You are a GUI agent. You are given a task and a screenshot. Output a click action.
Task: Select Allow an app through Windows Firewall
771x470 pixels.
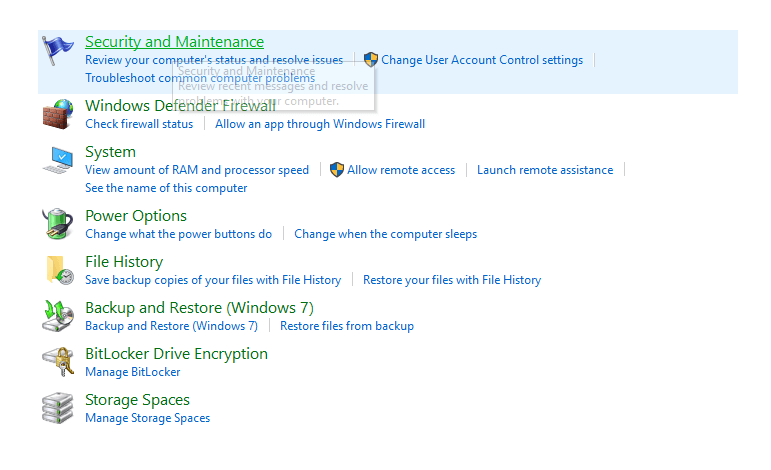320,124
